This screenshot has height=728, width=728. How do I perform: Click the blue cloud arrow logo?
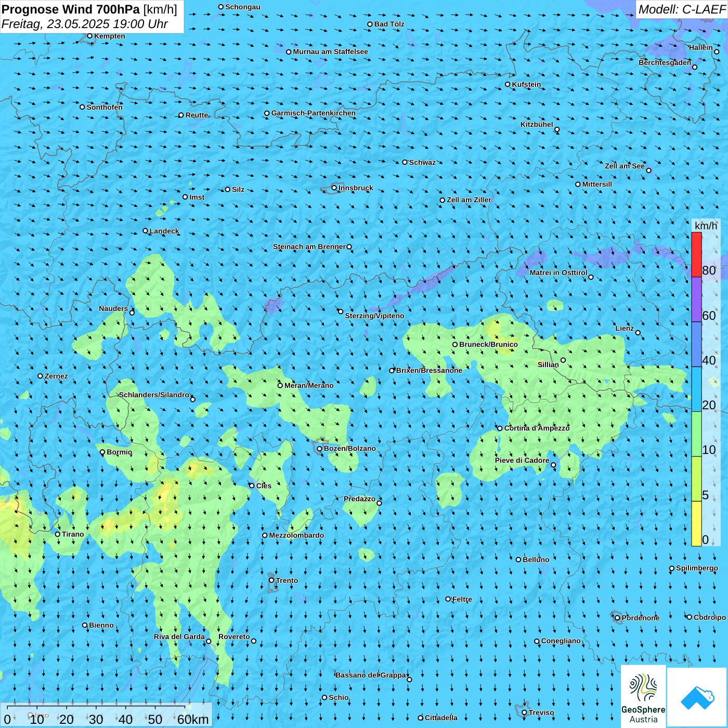coord(697,697)
